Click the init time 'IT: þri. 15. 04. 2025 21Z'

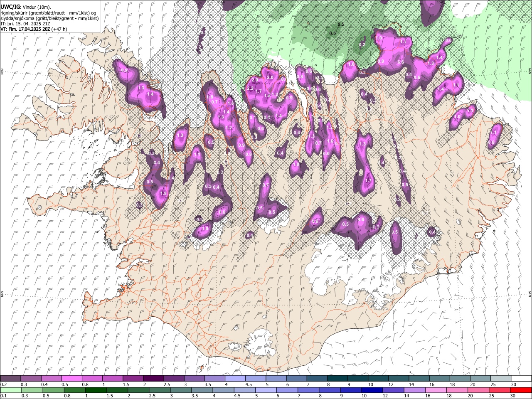click(x=25, y=24)
